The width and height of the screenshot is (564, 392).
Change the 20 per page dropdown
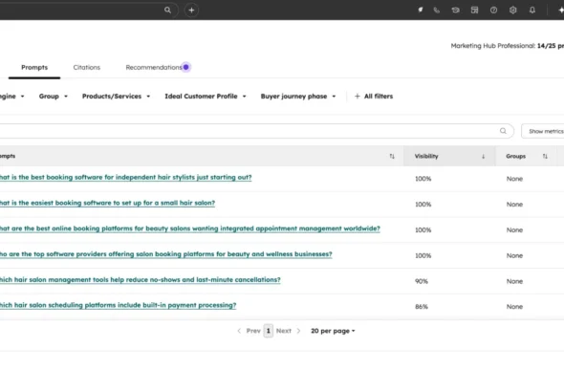tap(333, 331)
